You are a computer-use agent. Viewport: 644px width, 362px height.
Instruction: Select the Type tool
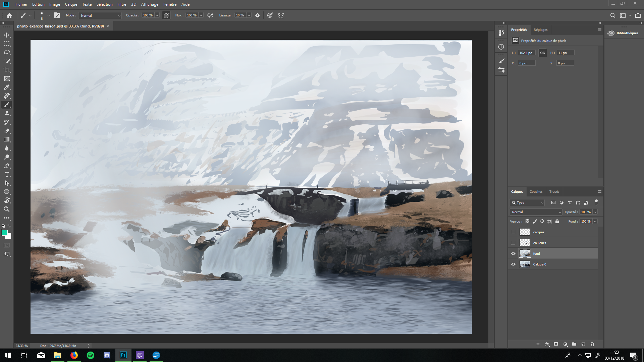[x=7, y=174]
